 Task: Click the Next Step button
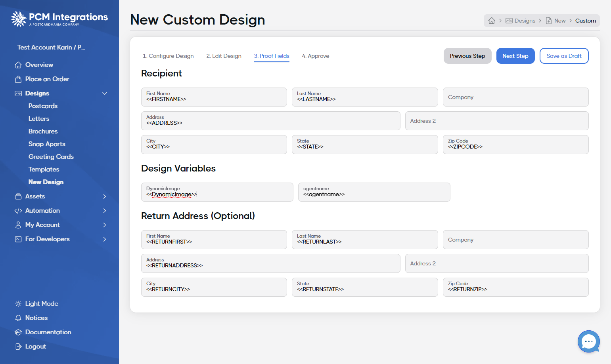pyautogui.click(x=515, y=56)
